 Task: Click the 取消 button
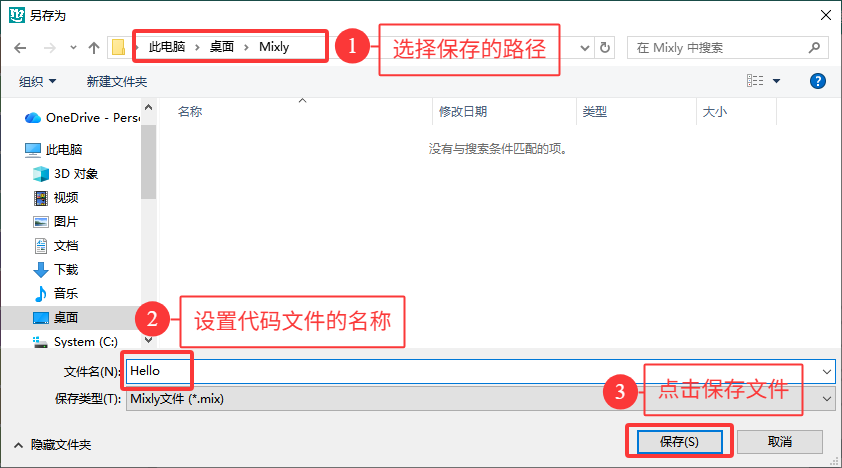[780, 442]
